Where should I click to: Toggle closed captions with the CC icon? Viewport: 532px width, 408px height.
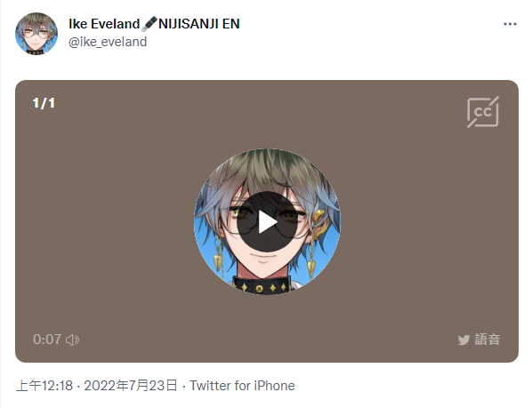[483, 112]
